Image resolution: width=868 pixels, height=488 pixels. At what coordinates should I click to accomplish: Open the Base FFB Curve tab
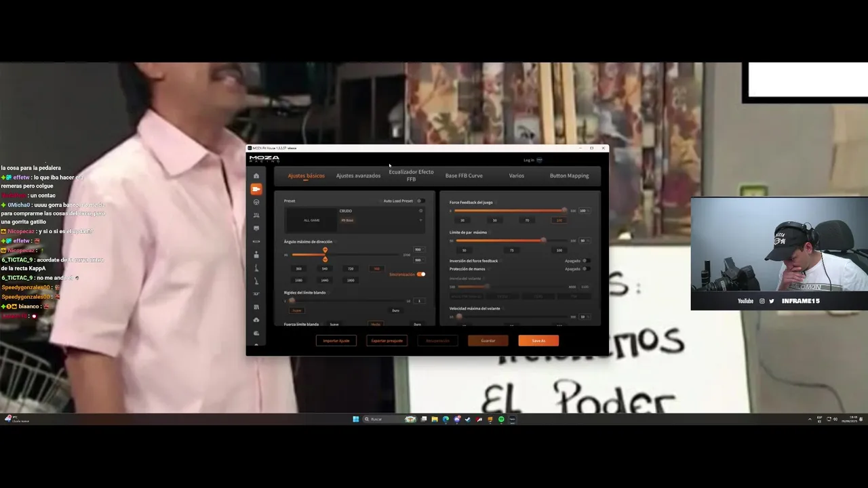[x=464, y=176]
